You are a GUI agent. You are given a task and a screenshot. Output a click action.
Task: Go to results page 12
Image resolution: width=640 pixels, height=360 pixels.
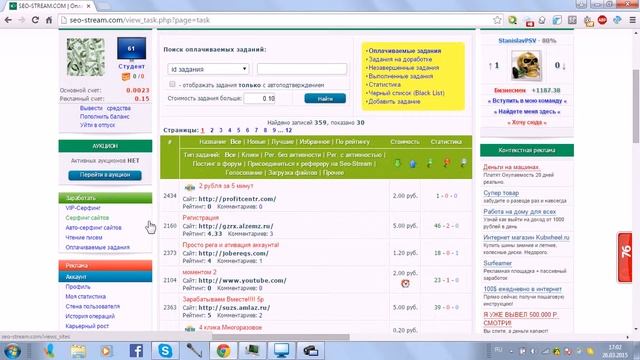[x=289, y=130]
